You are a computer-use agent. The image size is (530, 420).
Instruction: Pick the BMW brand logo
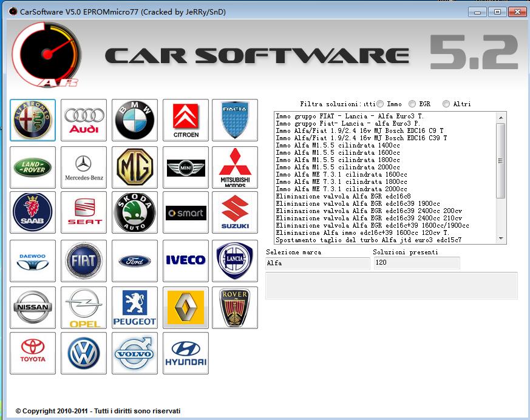click(135, 120)
